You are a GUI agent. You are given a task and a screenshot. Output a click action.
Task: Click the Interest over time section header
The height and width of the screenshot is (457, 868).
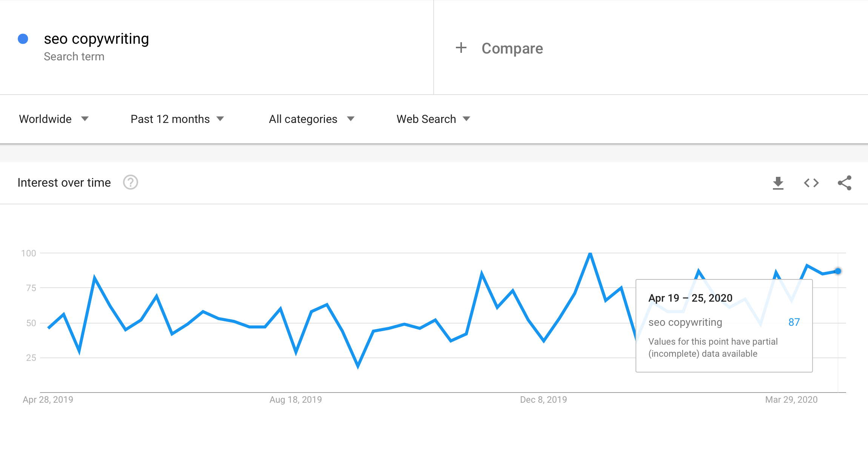tap(64, 182)
